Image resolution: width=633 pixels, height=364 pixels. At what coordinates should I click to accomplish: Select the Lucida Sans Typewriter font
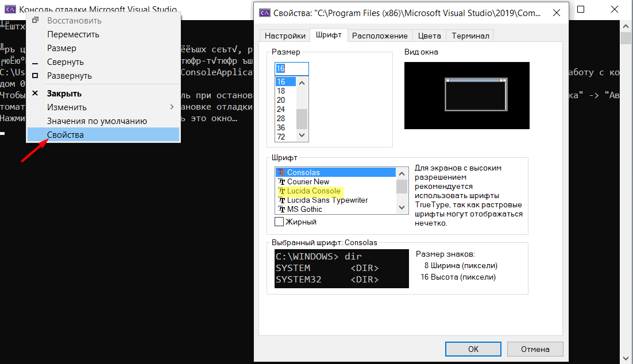(x=335, y=200)
